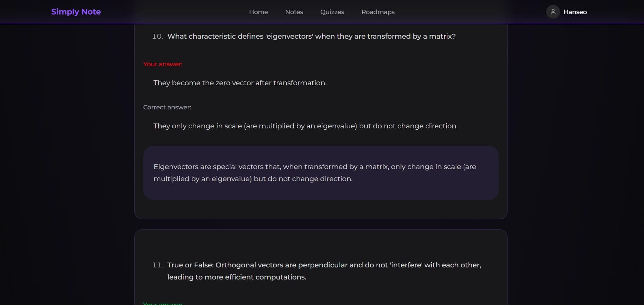This screenshot has width=644, height=305.
Task: Click the 'zero vector' wrong answer text
Action: [x=240, y=83]
